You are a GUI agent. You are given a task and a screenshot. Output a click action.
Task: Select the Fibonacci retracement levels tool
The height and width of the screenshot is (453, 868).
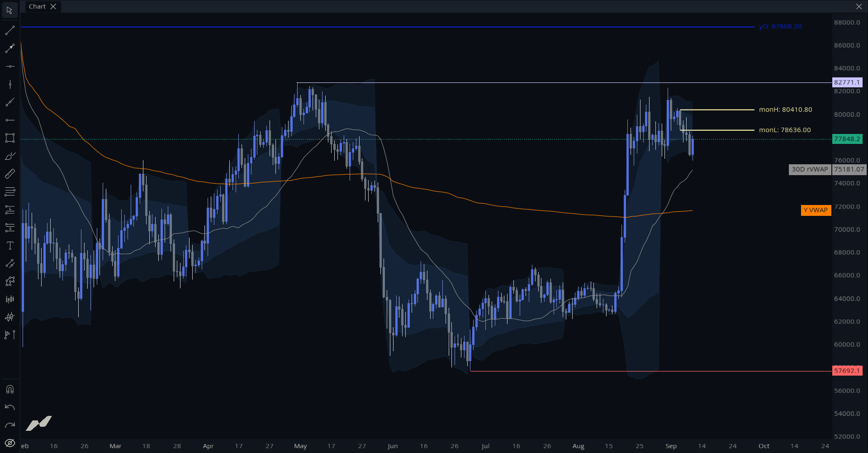pos(9,192)
